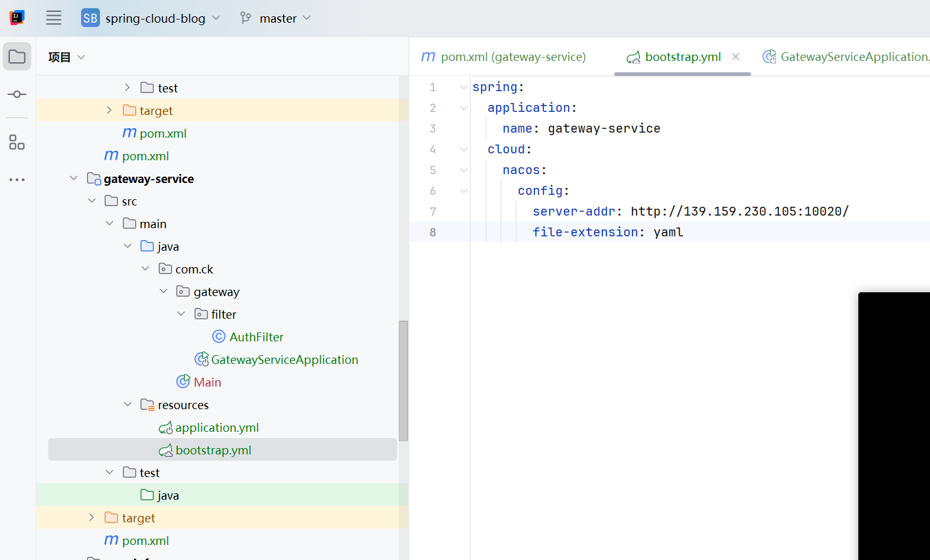This screenshot has width=930, height=560.
Task: Click the Main runnable class icon
Action: (x=183, y=382)
